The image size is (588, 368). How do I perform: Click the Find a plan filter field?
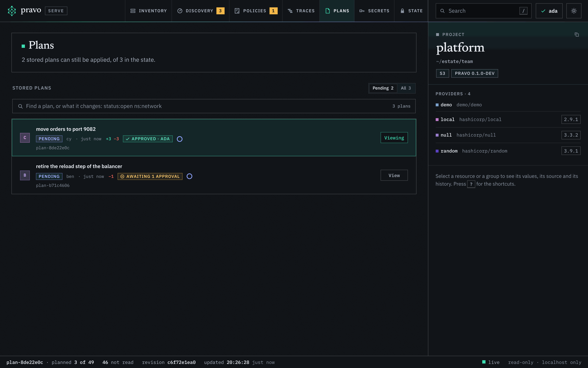click(x=214, y=106)
